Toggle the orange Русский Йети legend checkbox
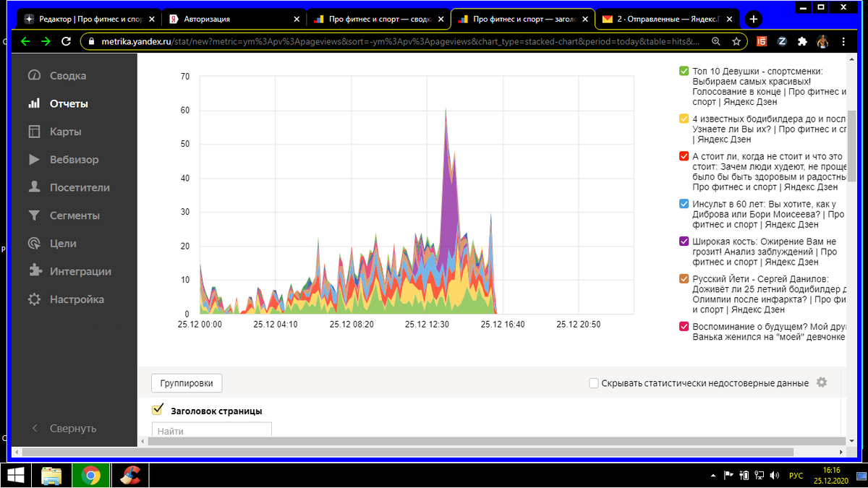 click(x=684, y=279)
